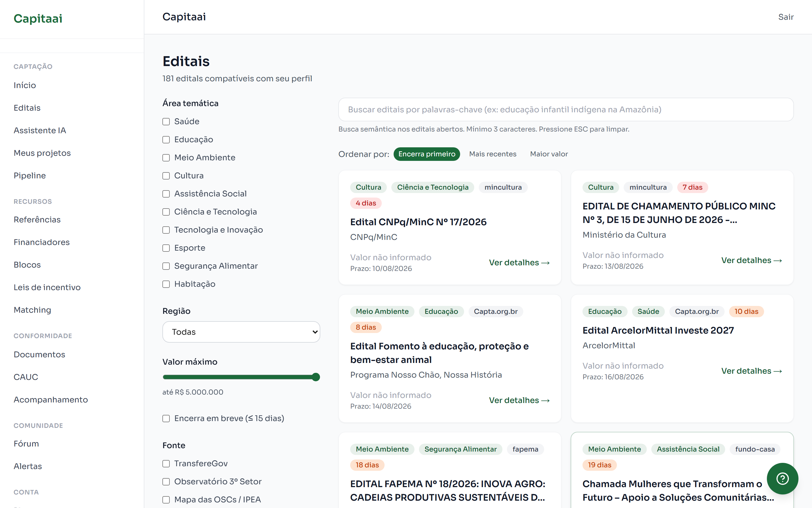Click the search editais keyword field
812x508 pixels.
pyautogui.click(x=566, y=110)
